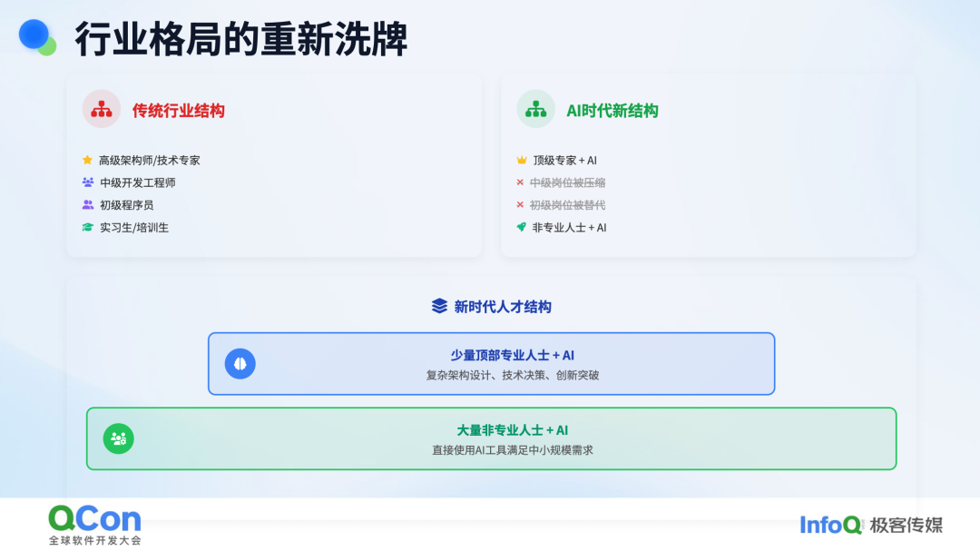Click the yellow star icon before 高级架构师

(x=87, y=160)
